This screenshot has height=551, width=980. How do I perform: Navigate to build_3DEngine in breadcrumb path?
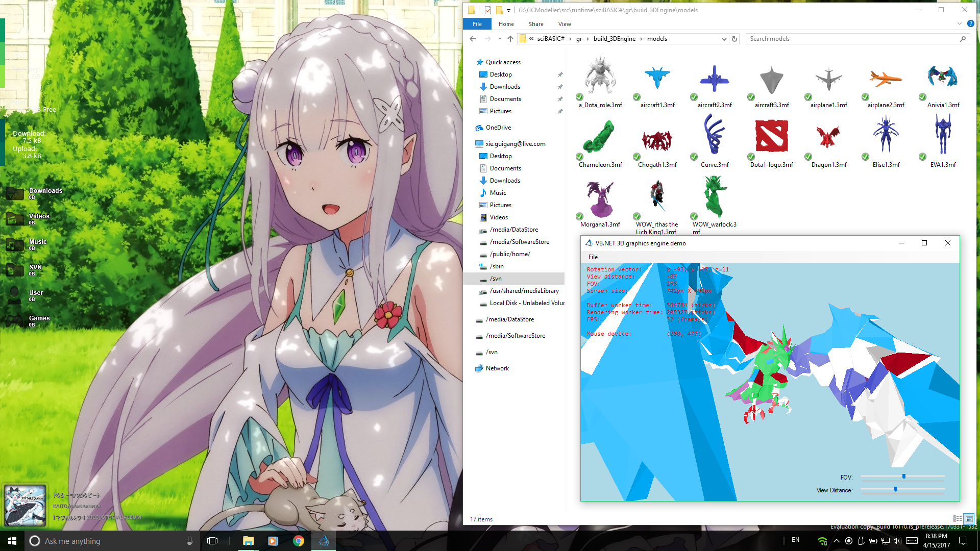(614, 39)
